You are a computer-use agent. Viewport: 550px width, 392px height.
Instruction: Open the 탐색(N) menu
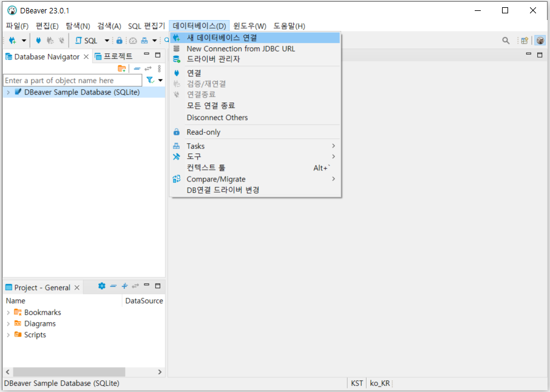click(x=78, y=26)
